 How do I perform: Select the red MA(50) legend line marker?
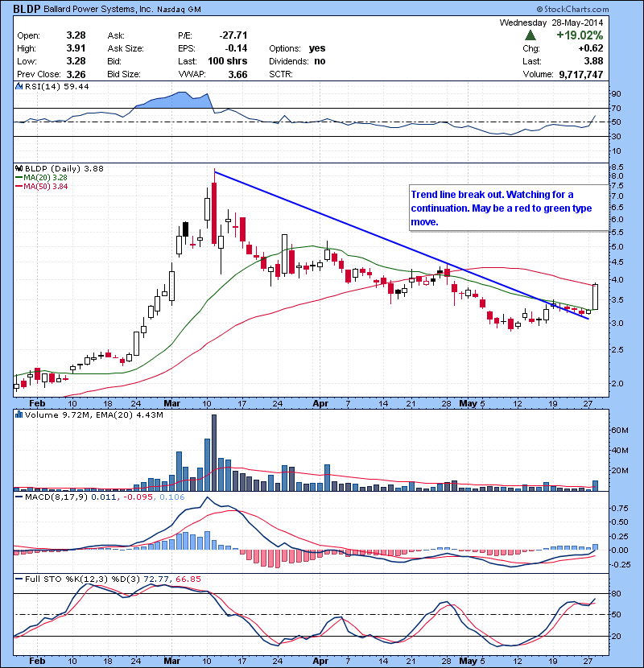[19, 187]
